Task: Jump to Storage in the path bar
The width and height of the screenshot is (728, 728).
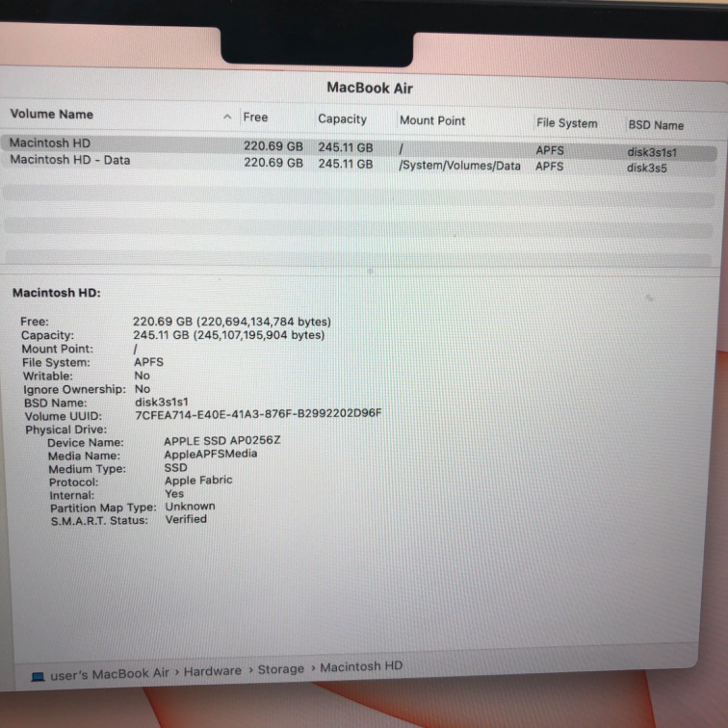Action: (x=281, y=669)
